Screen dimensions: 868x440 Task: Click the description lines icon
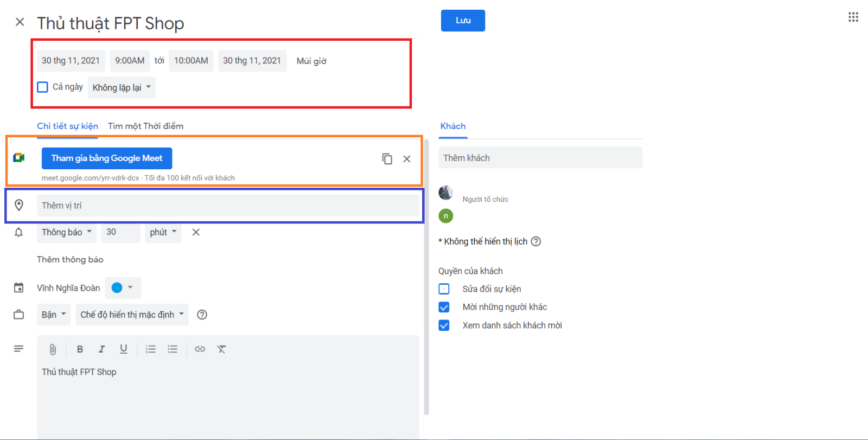19,349
